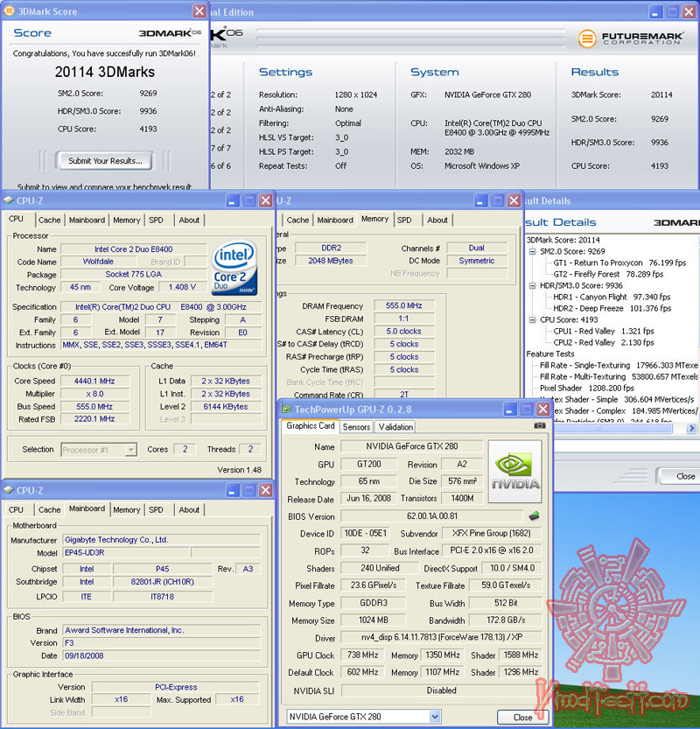Click the Intel Core 2 Duo logo in CPU-Z
Screen dimensions: 700x729
[x=234, y=267]
